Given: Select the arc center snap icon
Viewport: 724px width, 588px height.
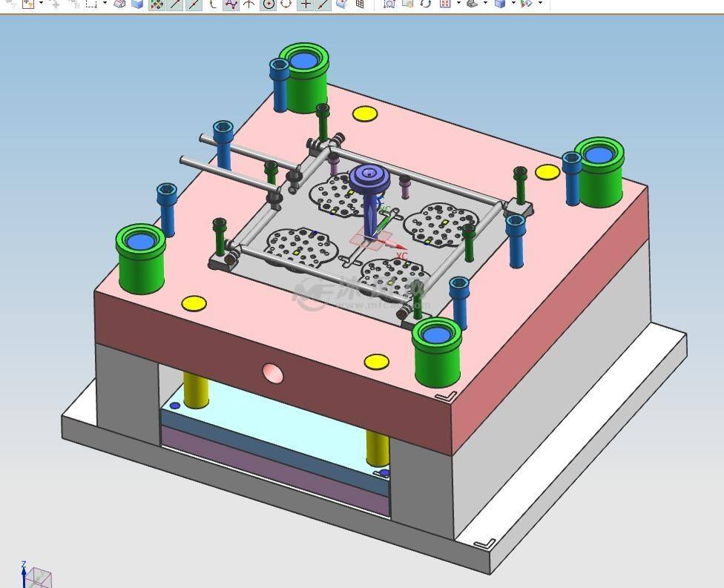Looking at the screenshot, I should 268,4.
